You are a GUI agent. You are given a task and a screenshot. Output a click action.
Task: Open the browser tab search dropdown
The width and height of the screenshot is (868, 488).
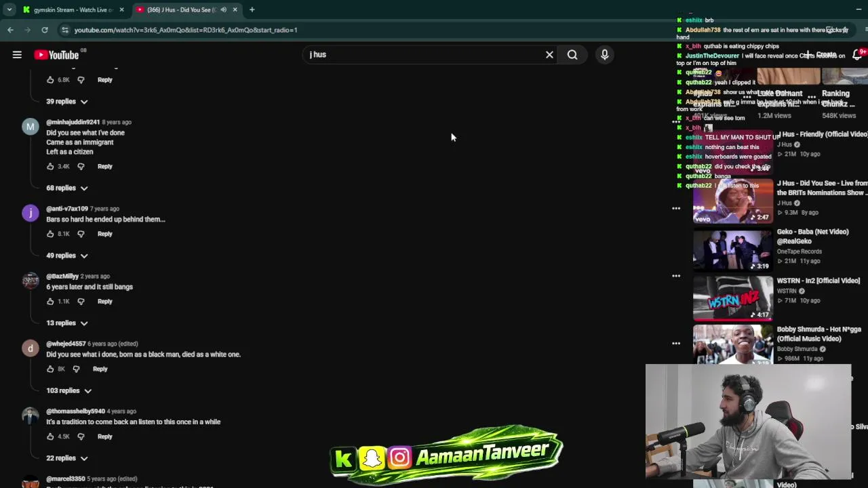point(9,9)
